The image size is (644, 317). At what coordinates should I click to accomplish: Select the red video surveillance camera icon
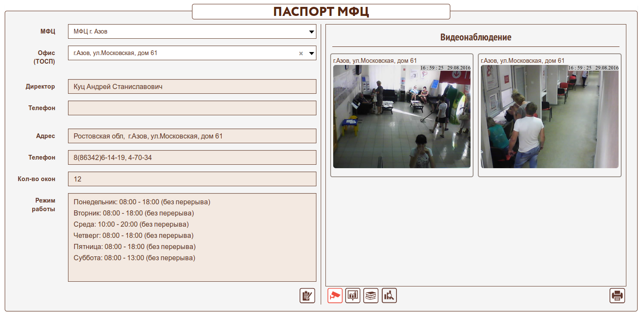[x=335, y=295]
